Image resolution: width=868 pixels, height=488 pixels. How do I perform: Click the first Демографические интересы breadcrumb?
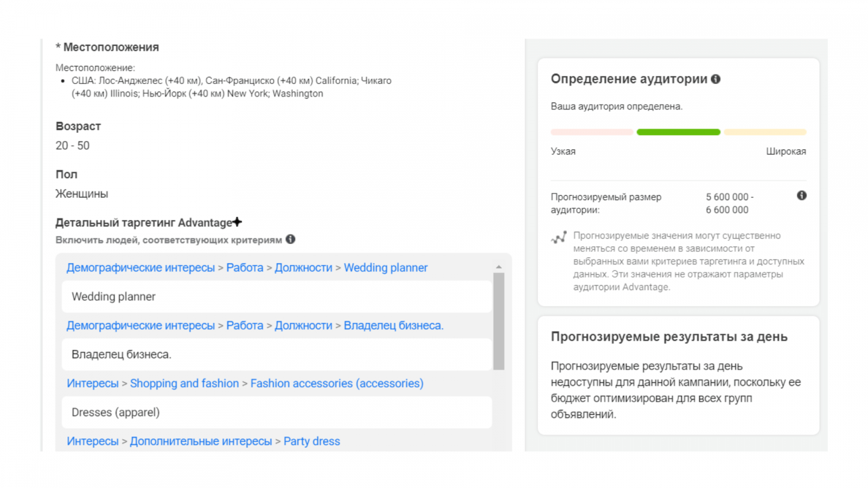pos(141,268)
